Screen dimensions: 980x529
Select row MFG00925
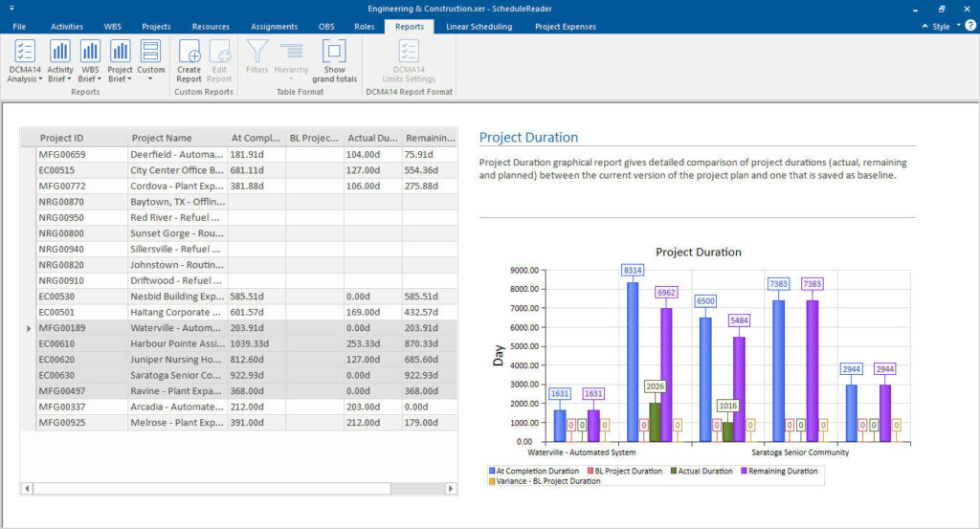(238, 422)
